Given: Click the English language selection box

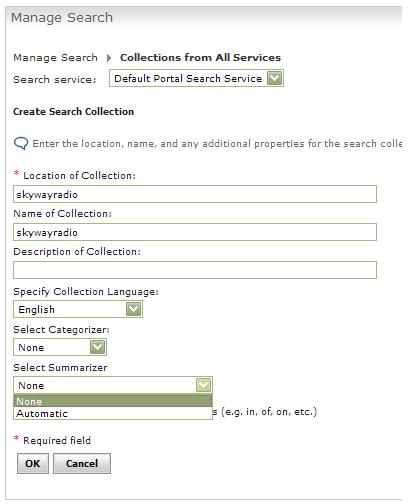Looking at the screenshot, I should pyautogui.click(x=78, y=309).
